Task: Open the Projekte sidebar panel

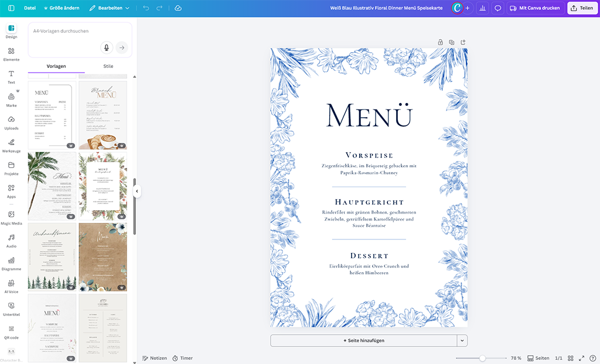Action: coord(11,169)
